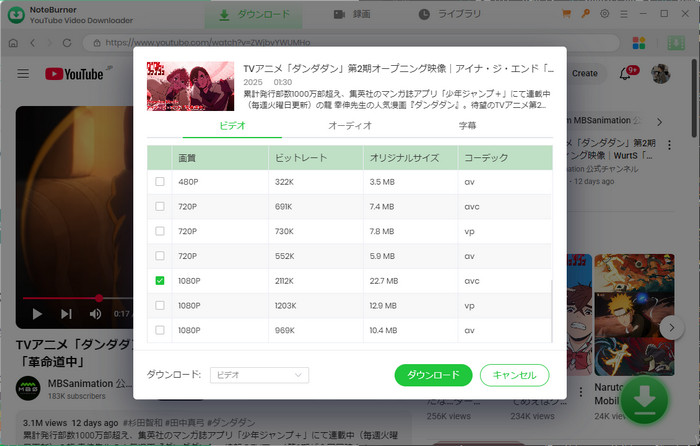The height and width of the screenshot is (446, 700).
Task: Skip to next video in player
Action: pyautogui.click(x=66, y=314)
